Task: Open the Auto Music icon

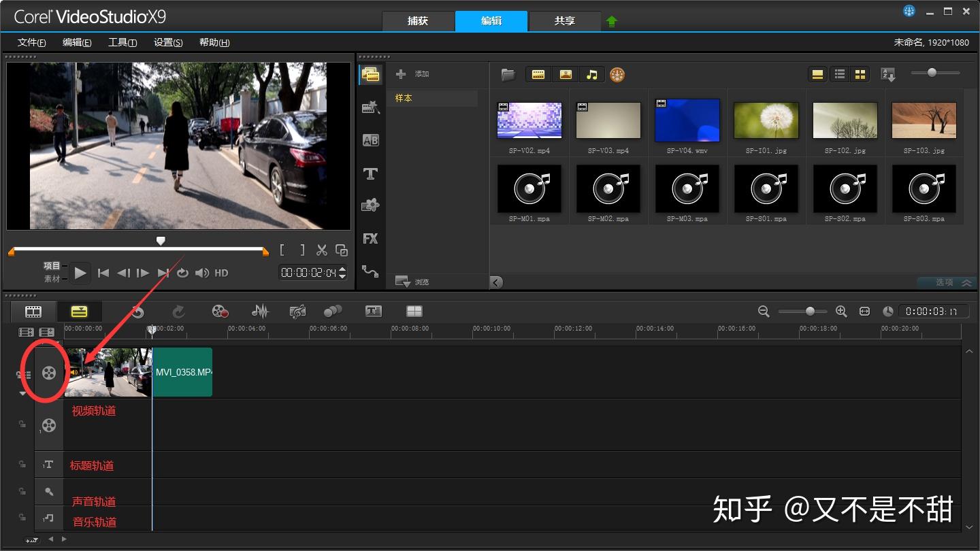Action: tap(297, 312)
